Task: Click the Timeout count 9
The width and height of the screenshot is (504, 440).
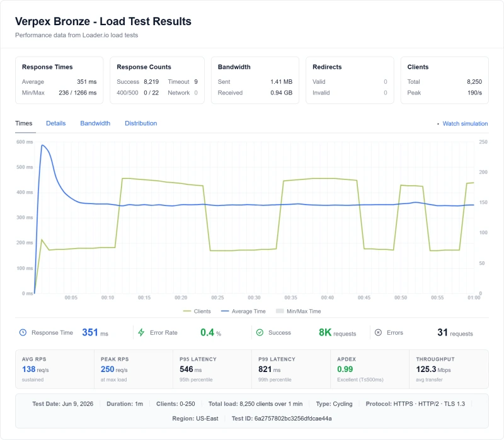Action: 196,82
